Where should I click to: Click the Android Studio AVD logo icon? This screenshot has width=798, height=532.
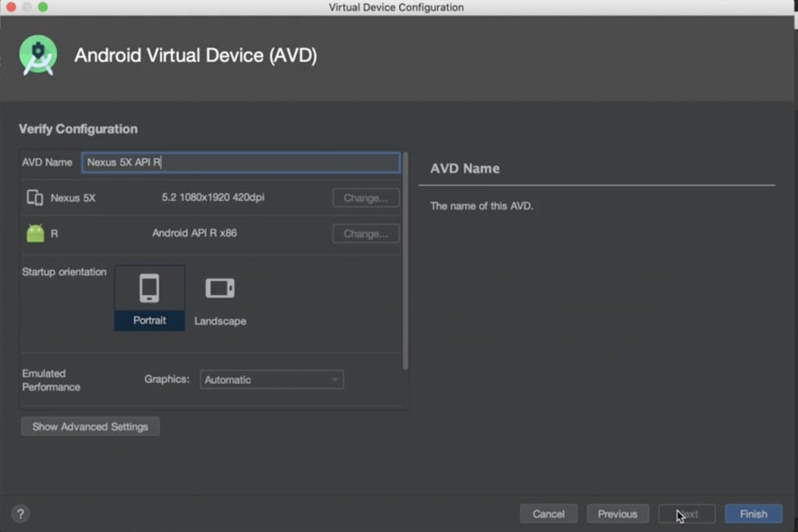pos(38,55)
